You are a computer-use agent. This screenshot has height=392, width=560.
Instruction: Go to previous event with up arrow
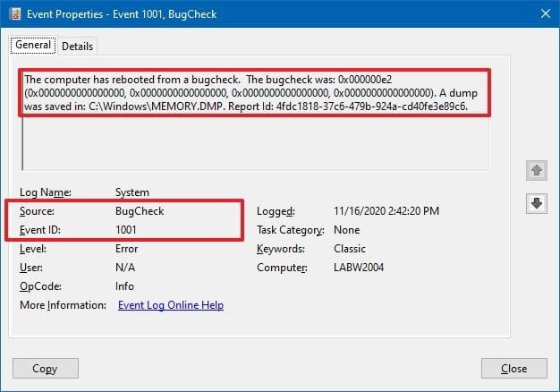(x=537, y=170)
